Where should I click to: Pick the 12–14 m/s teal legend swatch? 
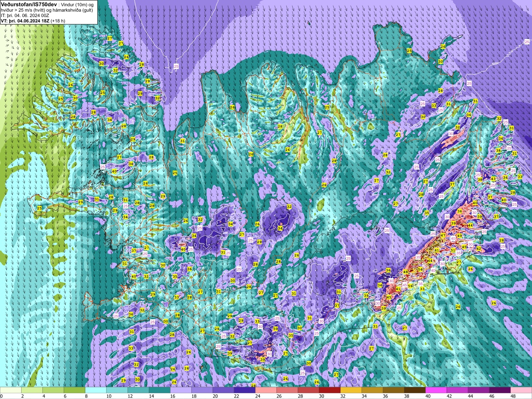click(138, 390)
